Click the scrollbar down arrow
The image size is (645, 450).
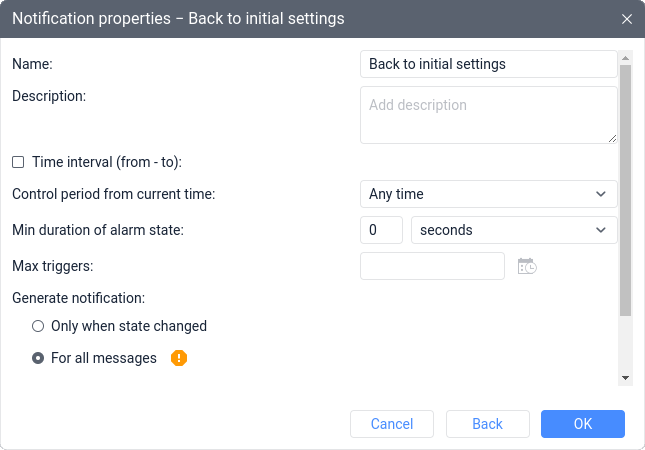pyautogui.click(x=625, y=378)
